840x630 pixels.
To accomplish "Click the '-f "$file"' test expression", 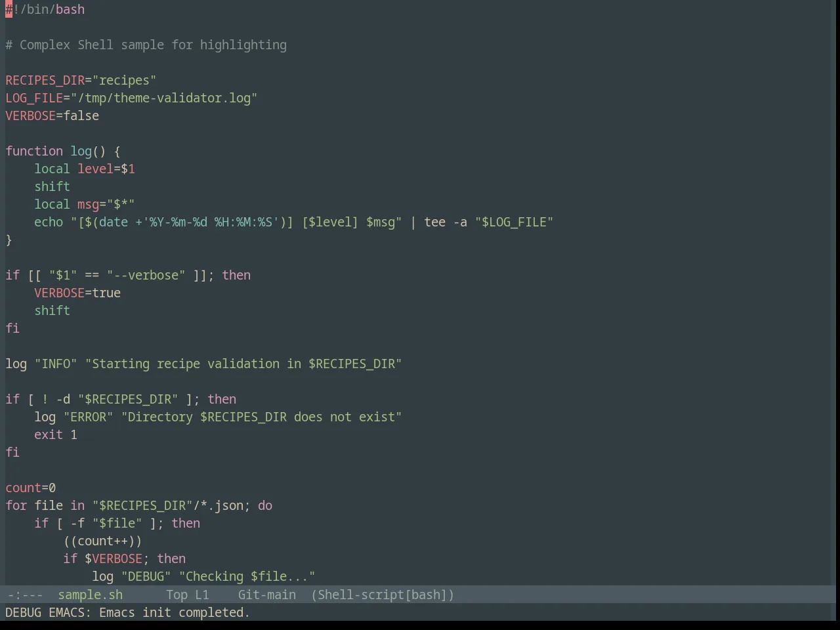I will (x=106, y=523).
